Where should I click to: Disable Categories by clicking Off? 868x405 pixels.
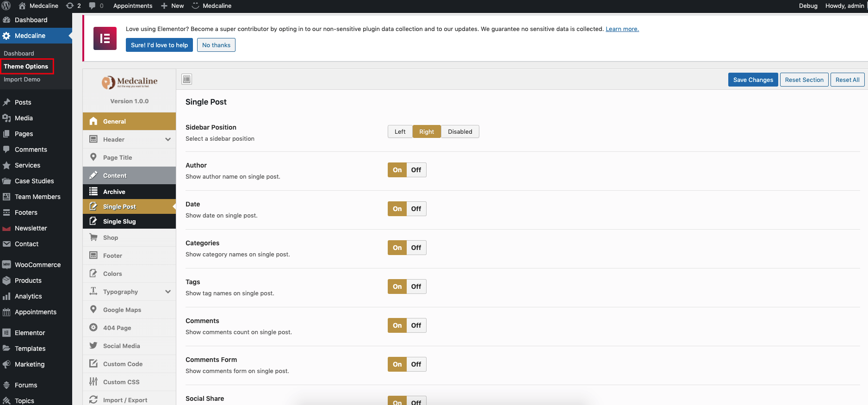pos(416,248)
